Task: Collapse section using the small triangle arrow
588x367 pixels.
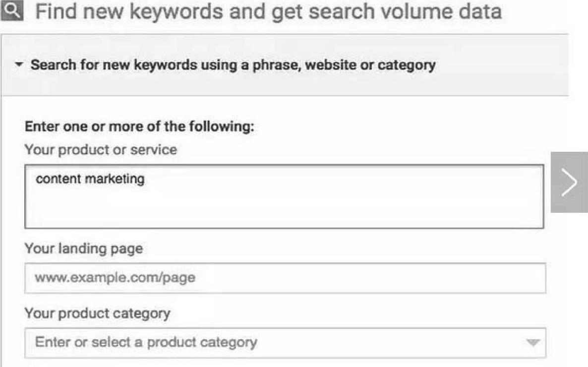Action: (x=19, y=65)
